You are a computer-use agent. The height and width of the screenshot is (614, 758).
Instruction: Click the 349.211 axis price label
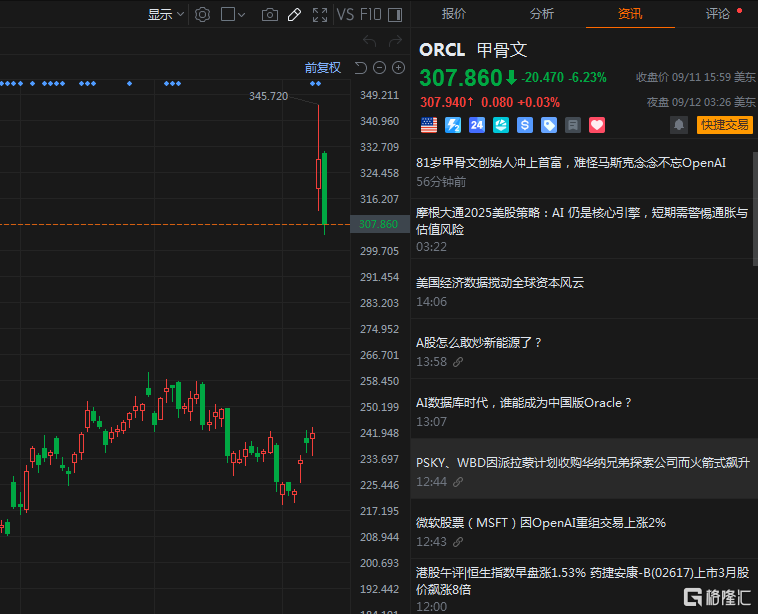(379, 95)
